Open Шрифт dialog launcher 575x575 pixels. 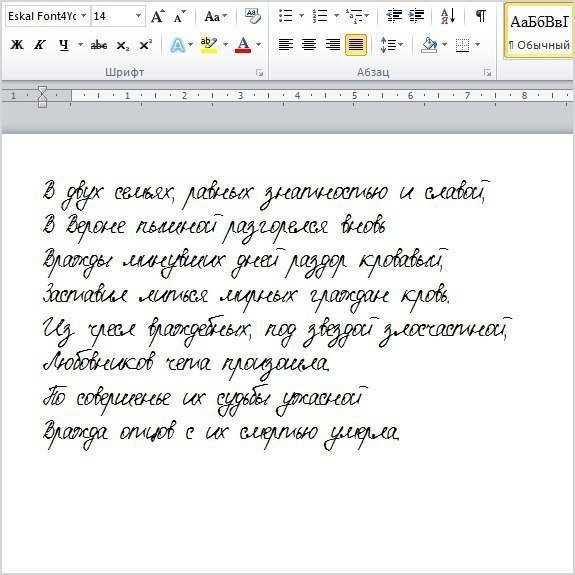260,73
